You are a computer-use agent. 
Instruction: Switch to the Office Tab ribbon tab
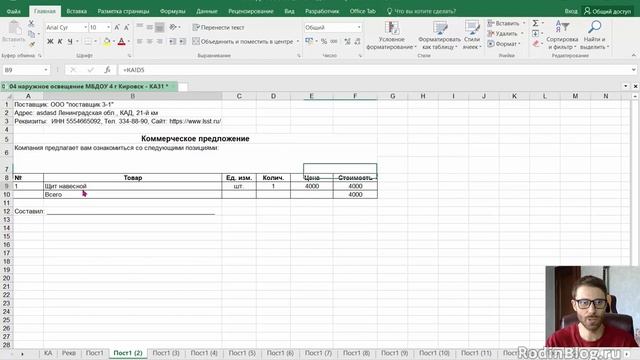point(362,11)
